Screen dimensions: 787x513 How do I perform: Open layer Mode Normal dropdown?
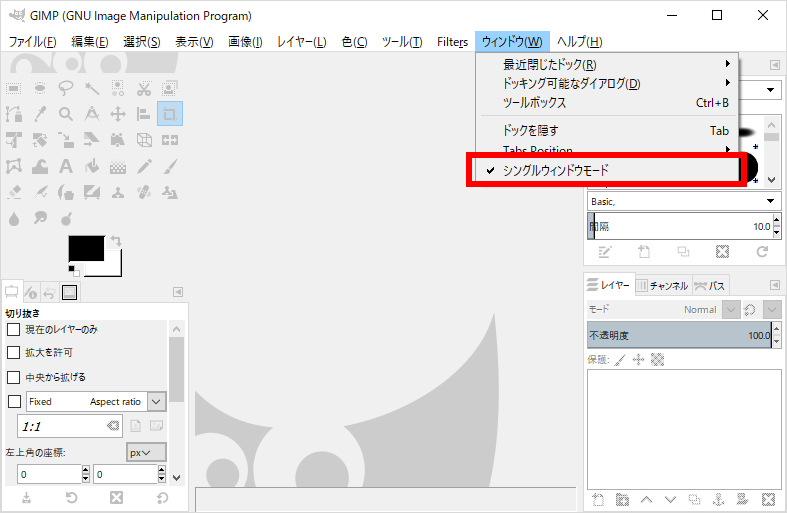[x=731, y=310]
